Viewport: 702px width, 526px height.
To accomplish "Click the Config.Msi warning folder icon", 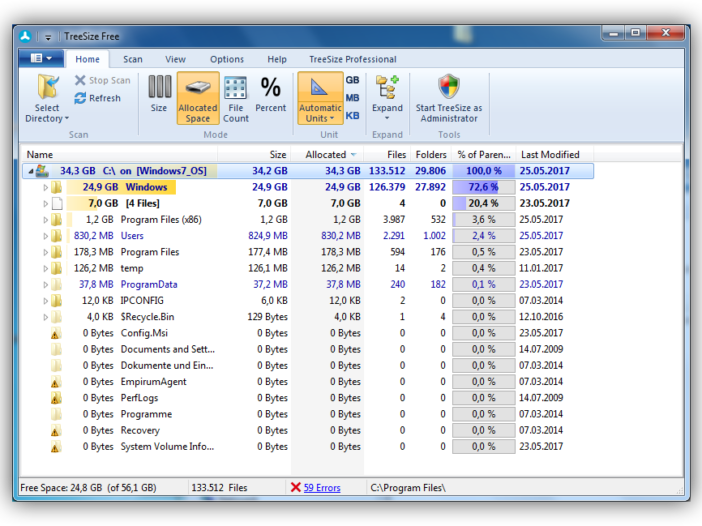I will 56,333.
